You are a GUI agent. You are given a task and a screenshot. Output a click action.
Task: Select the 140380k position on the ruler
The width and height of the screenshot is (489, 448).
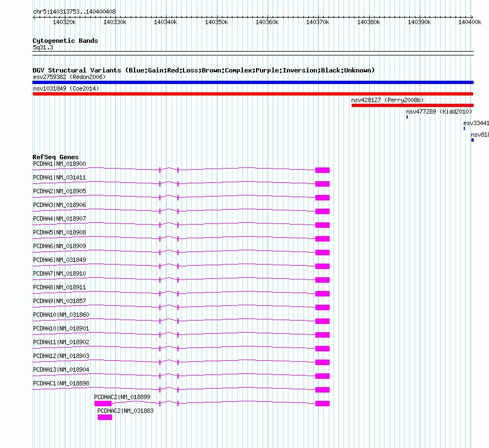pyautogui.click(x=369, y=22)
